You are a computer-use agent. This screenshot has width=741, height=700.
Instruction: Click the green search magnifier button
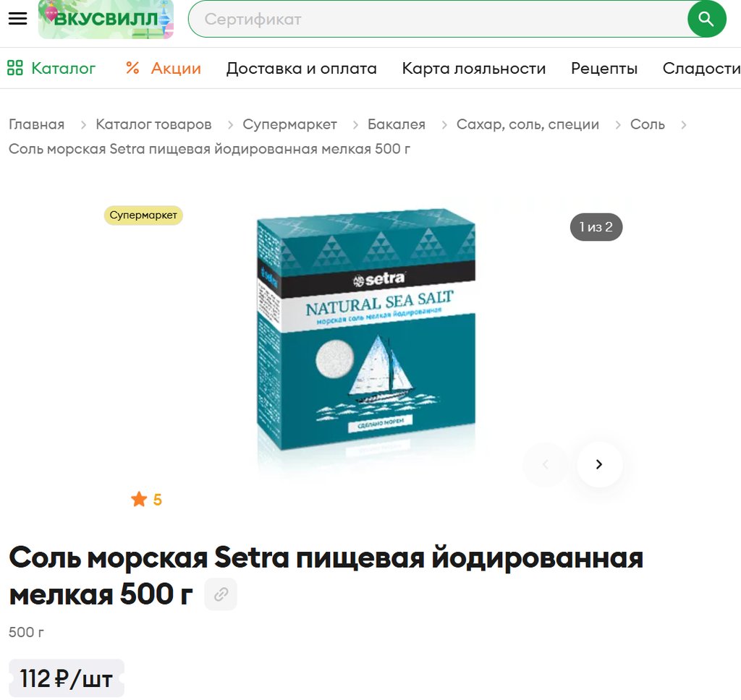click(x=706, y=19)
